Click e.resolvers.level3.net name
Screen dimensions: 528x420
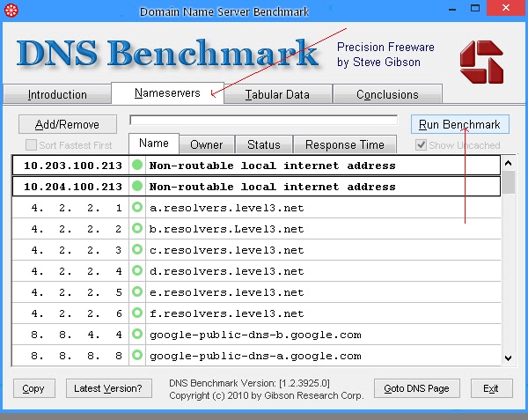(227, 292)
